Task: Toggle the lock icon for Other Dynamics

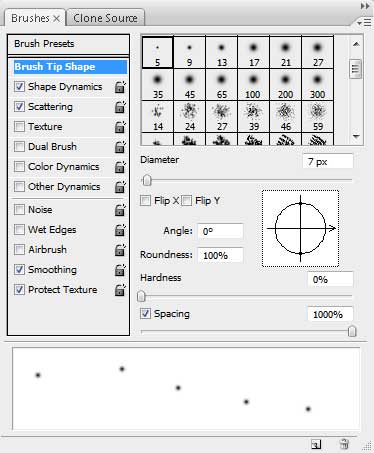Action: pos(120,187)
